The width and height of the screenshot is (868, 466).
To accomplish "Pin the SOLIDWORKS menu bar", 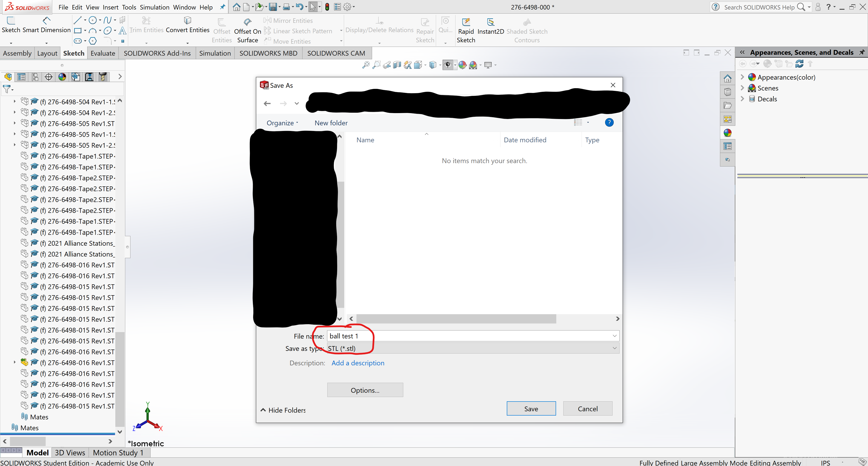I will (222, 7).
